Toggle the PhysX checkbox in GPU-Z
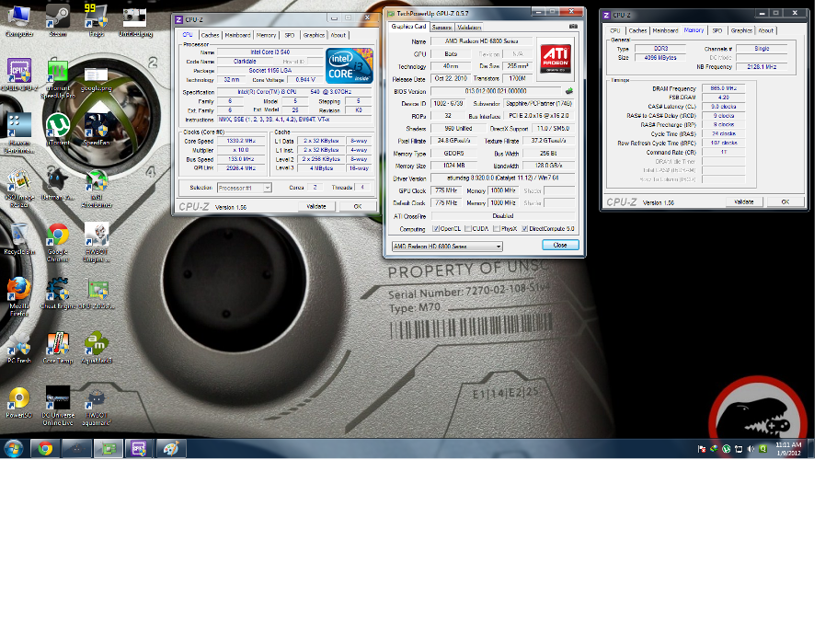The width and height of the screenshot is (837, 644). (497, 228)
